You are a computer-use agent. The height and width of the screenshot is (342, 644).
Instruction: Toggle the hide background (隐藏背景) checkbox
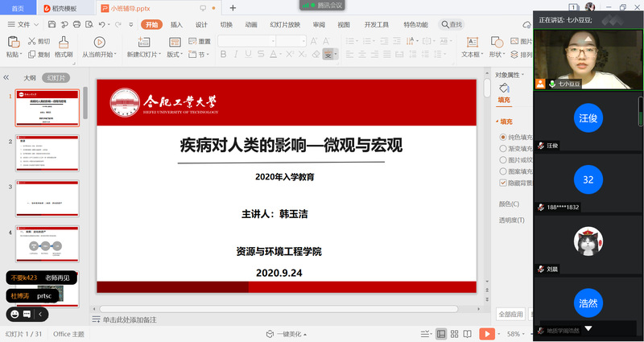[x=503, y=182]
